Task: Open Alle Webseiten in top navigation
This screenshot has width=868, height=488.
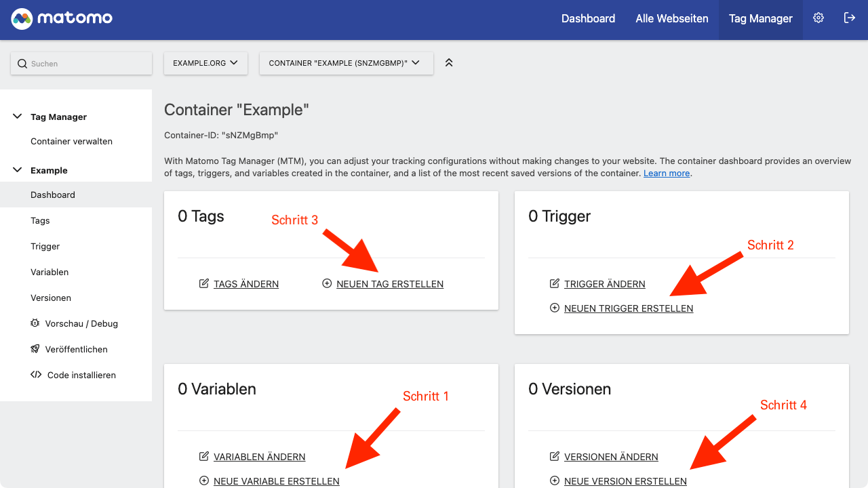Action: pos(672,19)
